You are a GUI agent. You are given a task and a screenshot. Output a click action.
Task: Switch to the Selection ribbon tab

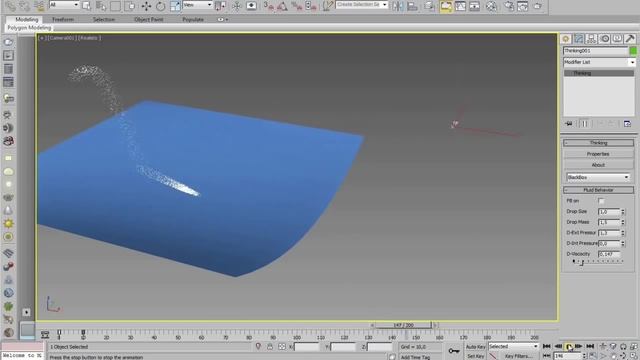pos(104,19)
